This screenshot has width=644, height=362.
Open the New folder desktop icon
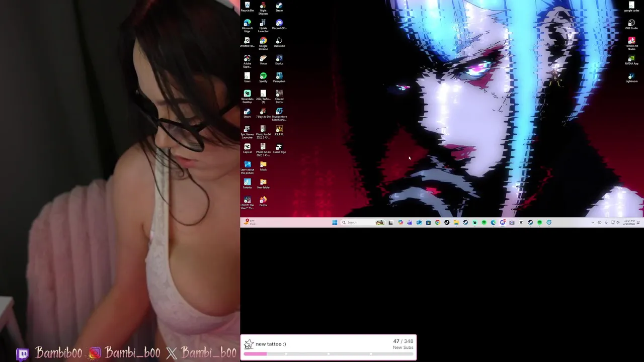263,184
